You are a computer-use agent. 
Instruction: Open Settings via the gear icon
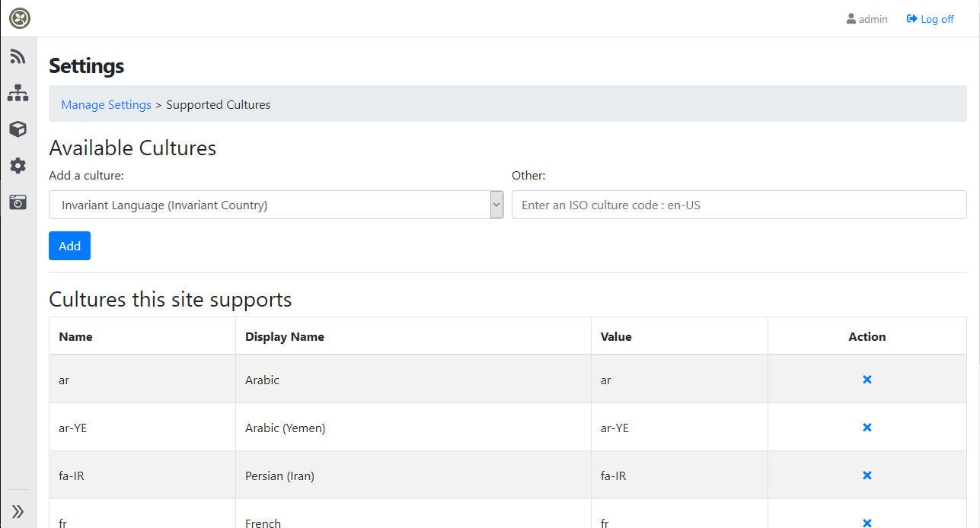pos(18,165)
